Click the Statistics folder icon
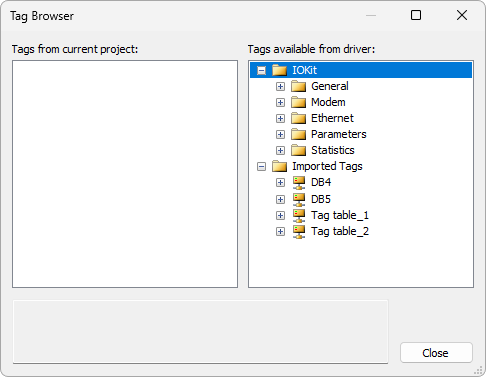This screenshot has height=377, width=486. (298, 150)
